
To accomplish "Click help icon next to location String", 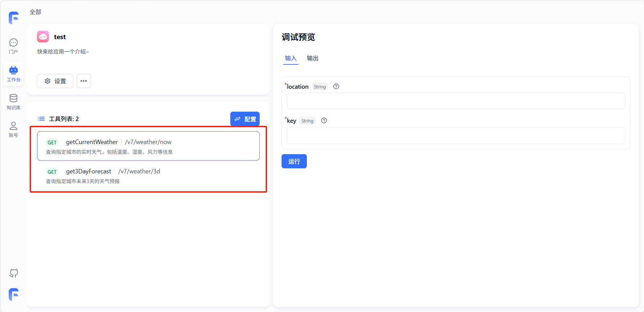I will (x=336, y=86).
